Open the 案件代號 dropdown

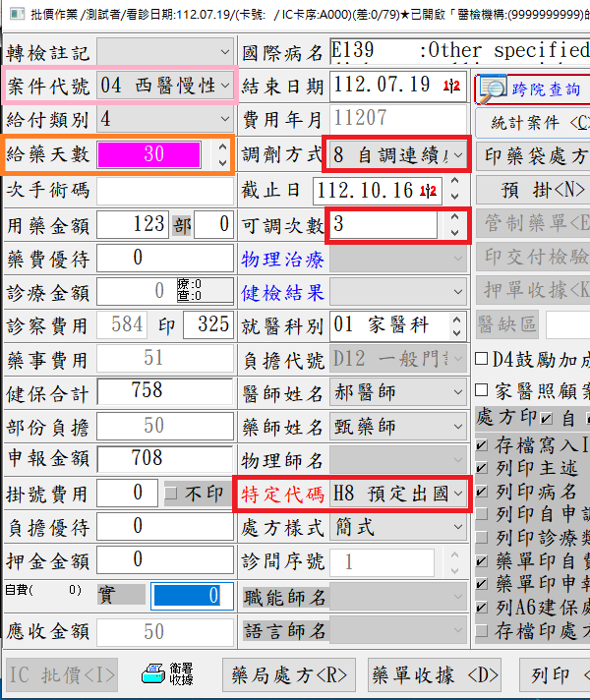click(227, 87)
